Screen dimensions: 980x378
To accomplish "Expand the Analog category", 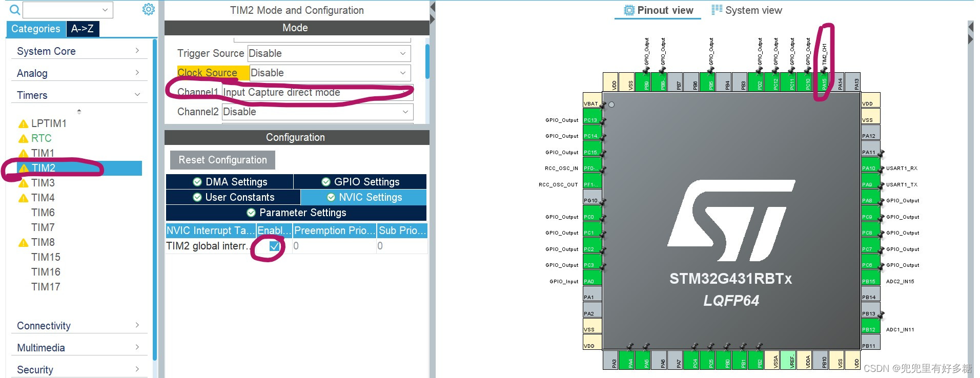I will click(x=79, y=73).
